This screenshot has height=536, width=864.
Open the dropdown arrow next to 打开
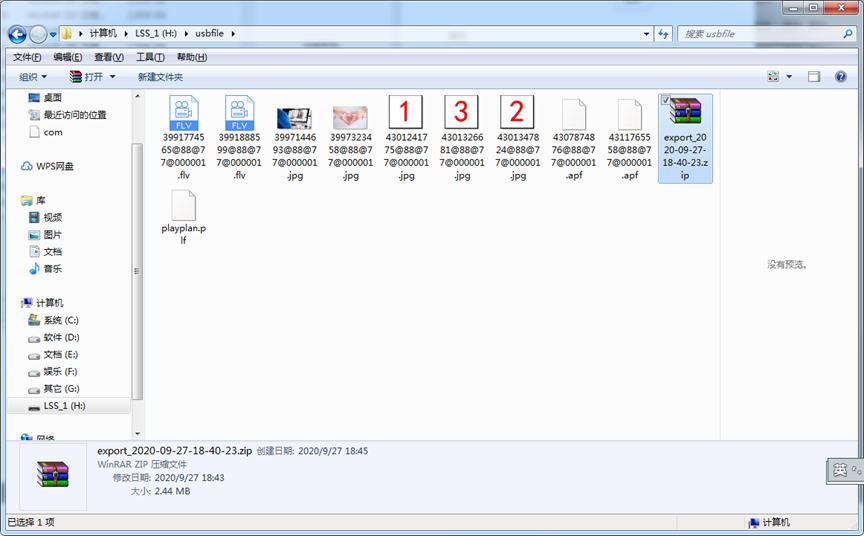point(112,77)
